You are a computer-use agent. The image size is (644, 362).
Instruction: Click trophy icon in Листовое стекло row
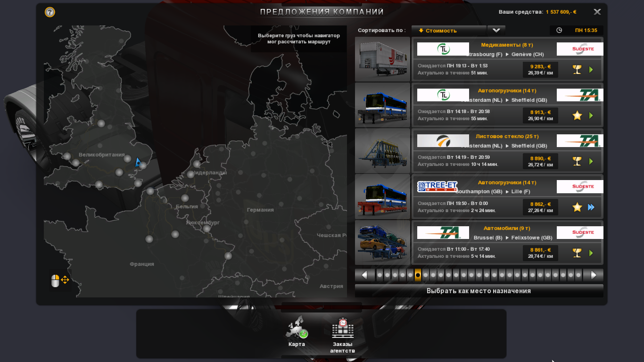point(577,161)
